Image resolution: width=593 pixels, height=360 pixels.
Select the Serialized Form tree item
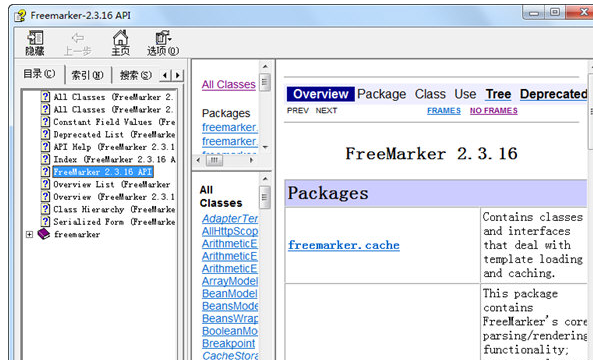114,222
